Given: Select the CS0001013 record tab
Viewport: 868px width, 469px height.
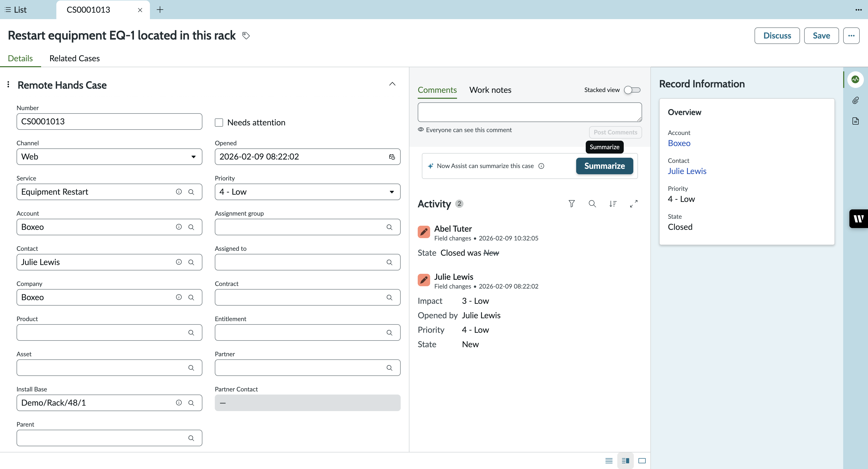Looking at the screenshot, I should [x=89, y=10].
